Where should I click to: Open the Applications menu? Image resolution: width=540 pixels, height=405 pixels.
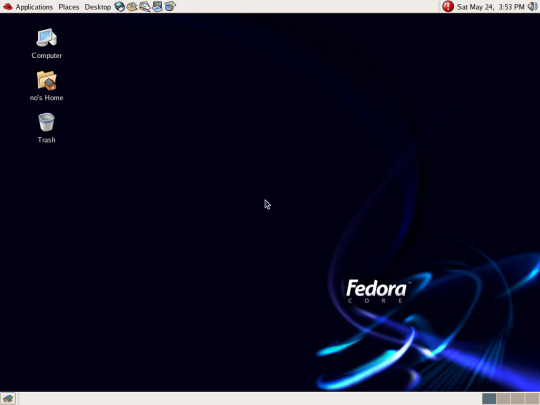[x=34, y=7]
